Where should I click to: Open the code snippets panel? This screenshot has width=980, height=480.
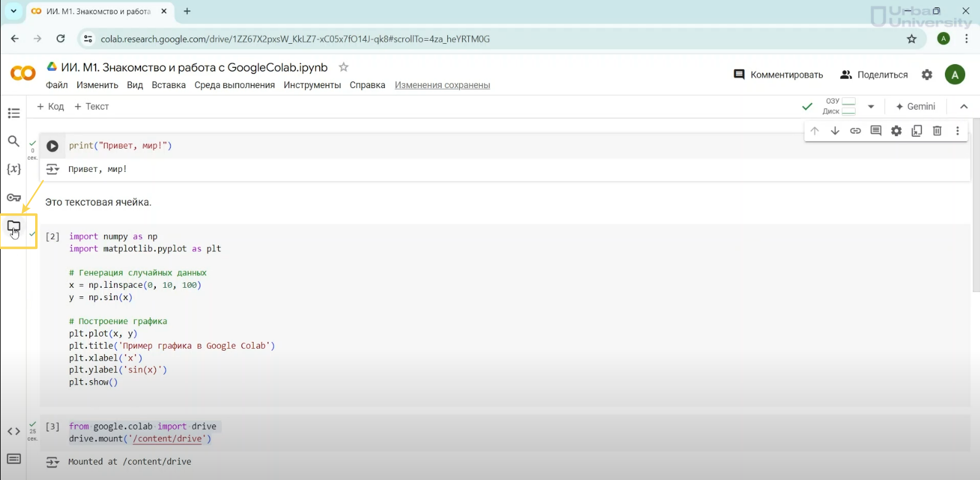coord(14,431)
